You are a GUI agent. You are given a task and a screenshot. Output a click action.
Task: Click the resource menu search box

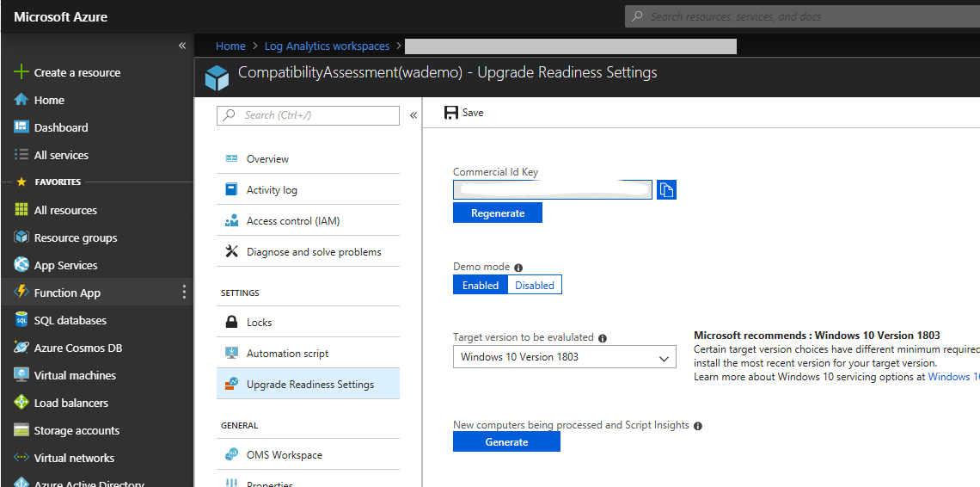click(x=309, y=115)
